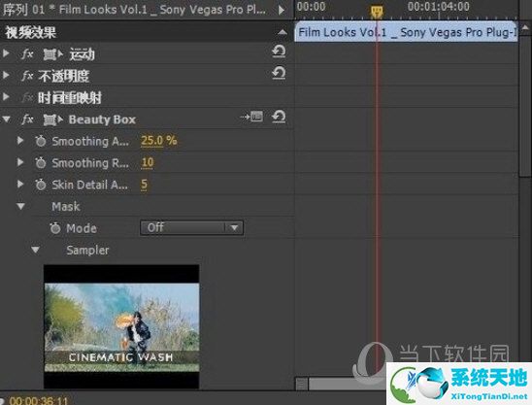This screenshot has width=532, height=405.
Task: Click the Smoothing Radius value 10
Action: (x=148, y=162)
